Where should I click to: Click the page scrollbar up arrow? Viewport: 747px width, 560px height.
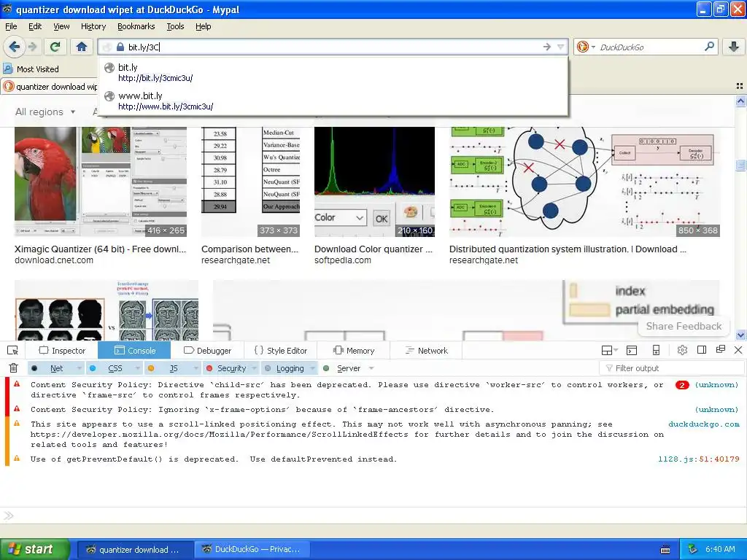pos(740,101)
